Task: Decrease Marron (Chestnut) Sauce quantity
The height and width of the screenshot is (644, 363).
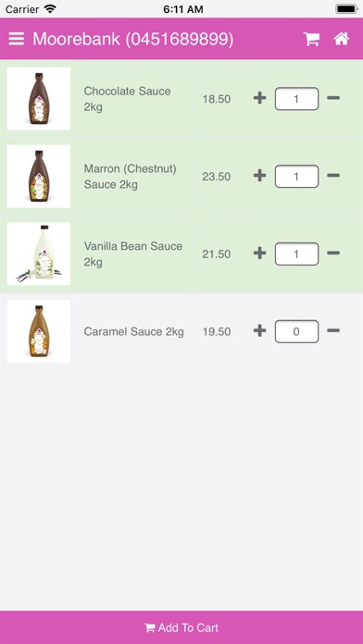Action: click(x=333, y=176)
